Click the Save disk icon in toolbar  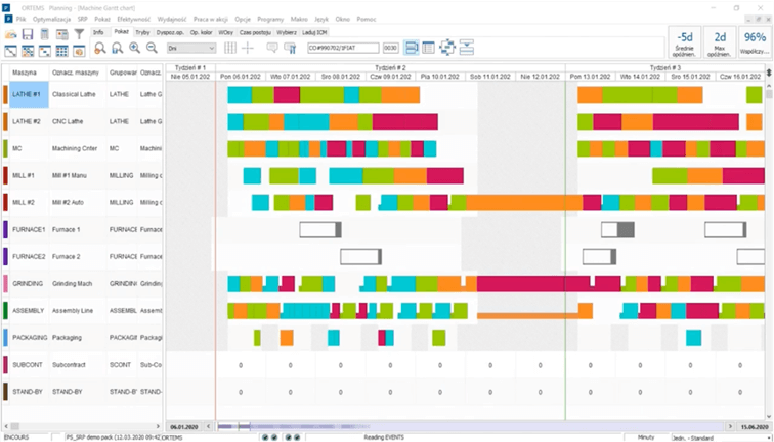coord(29,34)
